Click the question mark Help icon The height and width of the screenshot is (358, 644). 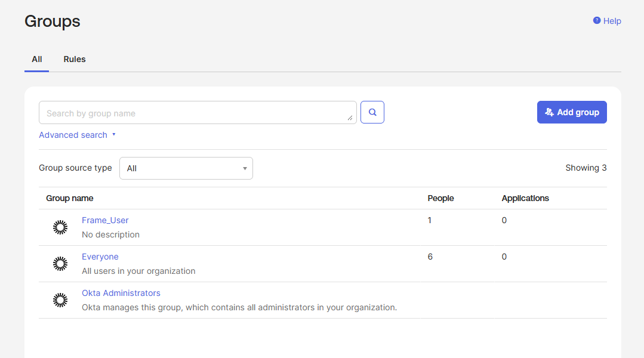tap(596, 21)
